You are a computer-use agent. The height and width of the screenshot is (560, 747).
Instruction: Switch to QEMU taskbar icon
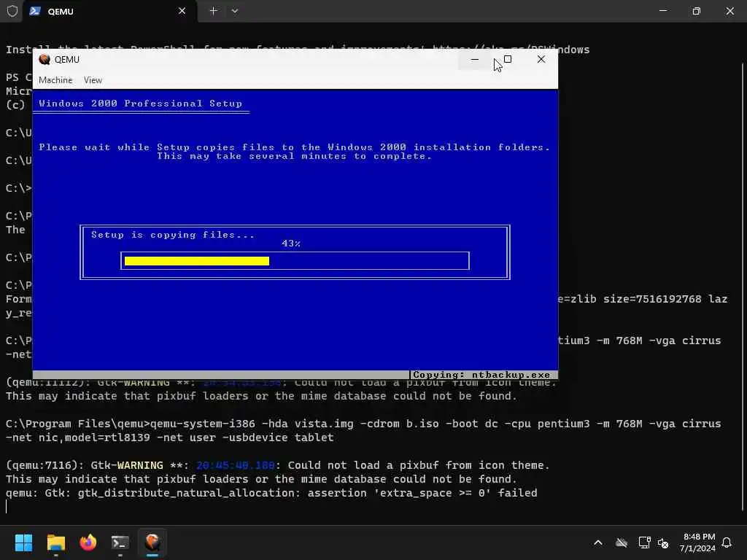[x=152, y=542]
